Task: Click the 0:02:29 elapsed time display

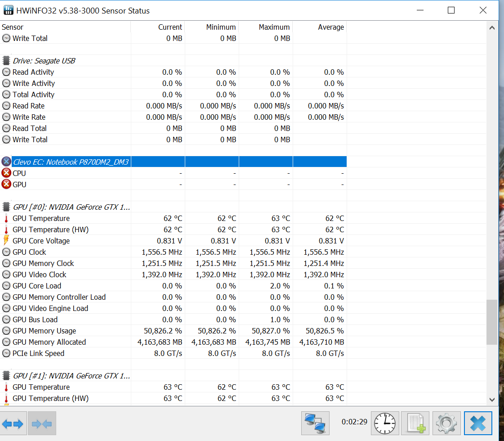Action: [354, 422]
